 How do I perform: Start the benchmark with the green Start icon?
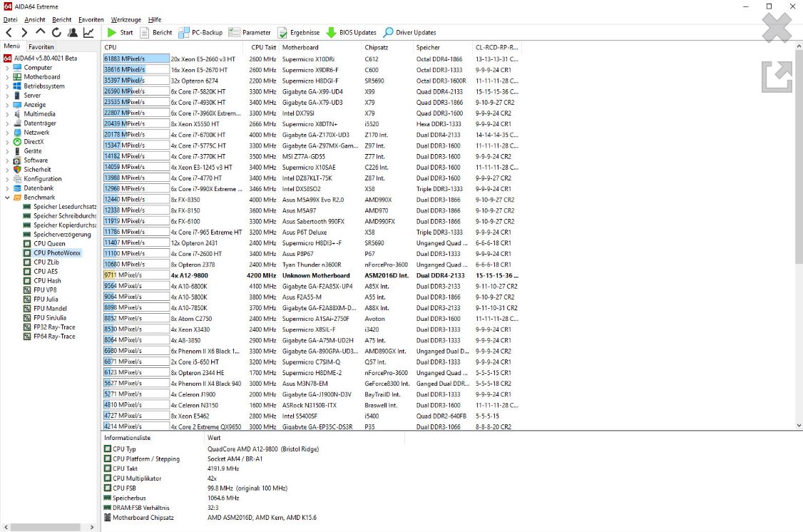coord(118,32)
